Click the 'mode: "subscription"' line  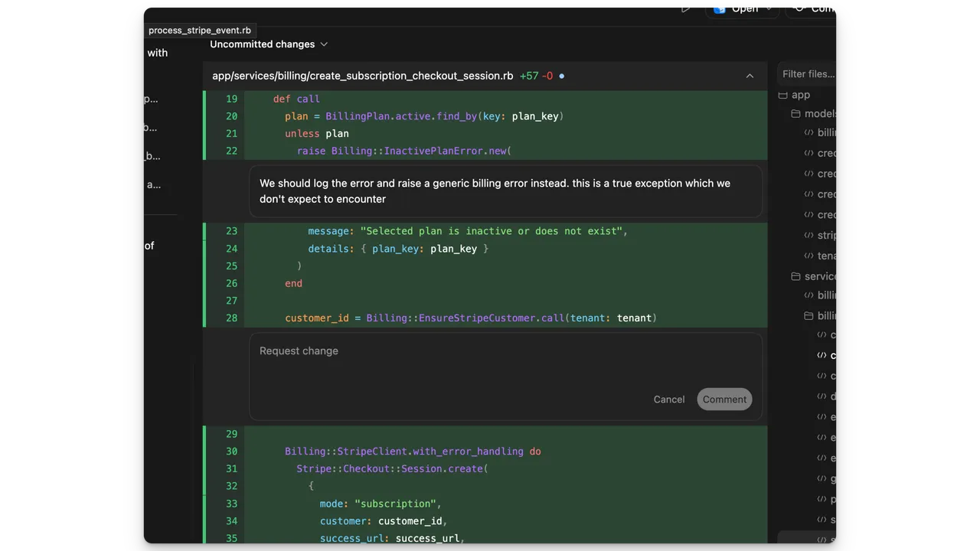(381, 504)
